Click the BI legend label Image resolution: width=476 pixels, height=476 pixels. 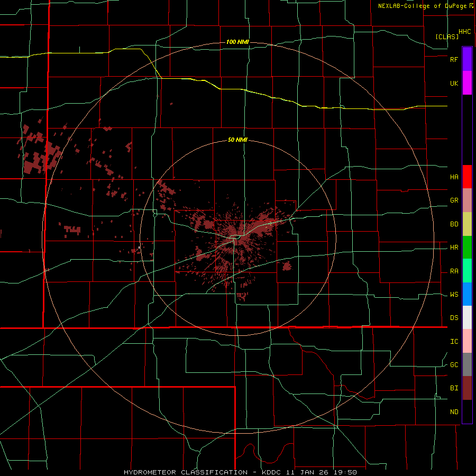pos(454,388)
